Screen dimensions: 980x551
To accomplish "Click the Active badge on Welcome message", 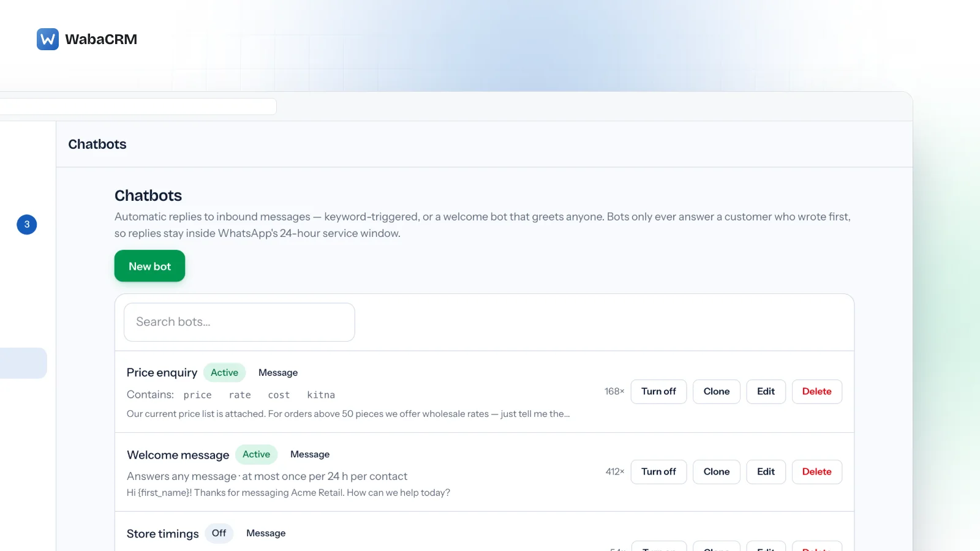I will tap(256, 454).
